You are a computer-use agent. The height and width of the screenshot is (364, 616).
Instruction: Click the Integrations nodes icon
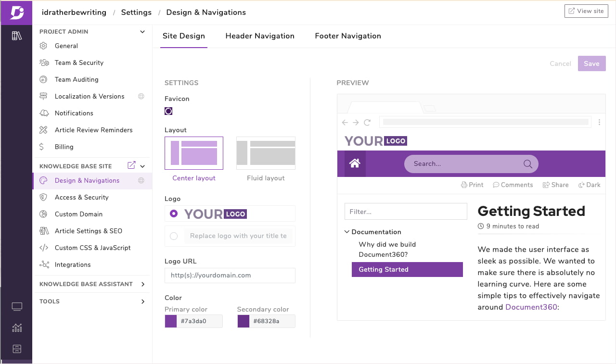44,264
